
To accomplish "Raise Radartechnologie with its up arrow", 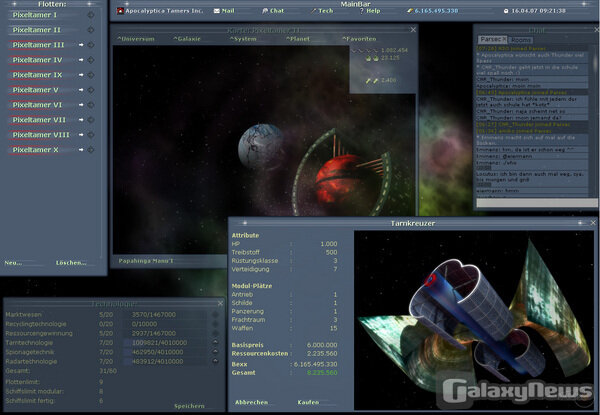I will 215,361.
